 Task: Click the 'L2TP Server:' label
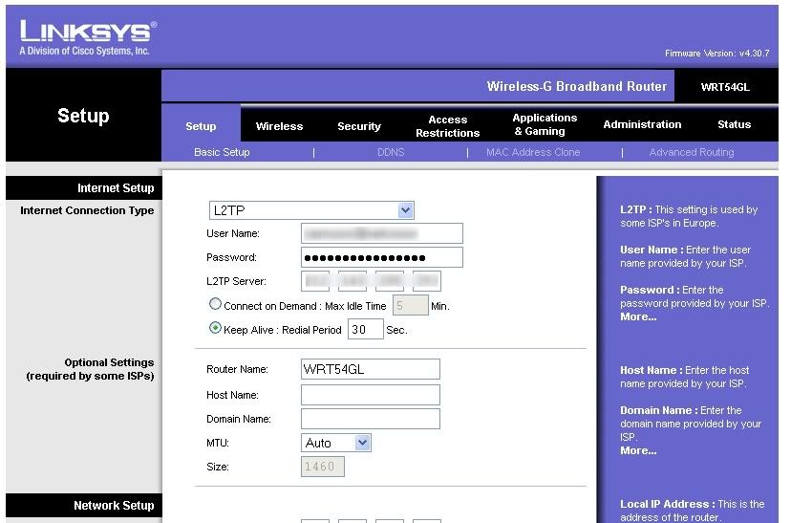click(236, 281)
